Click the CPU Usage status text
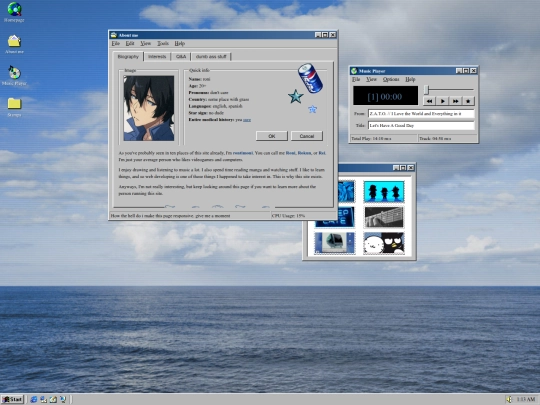Screen dimensions: 540x405 point(288,216)
